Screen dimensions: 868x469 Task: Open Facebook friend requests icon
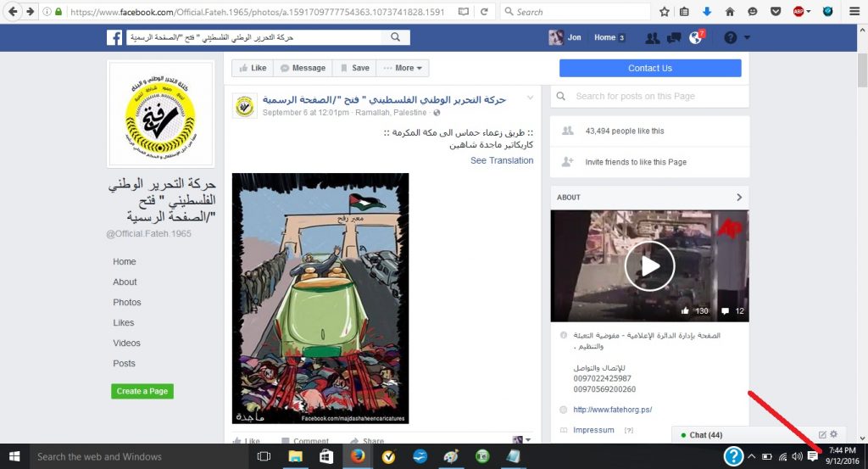click(x=653, y=37)
